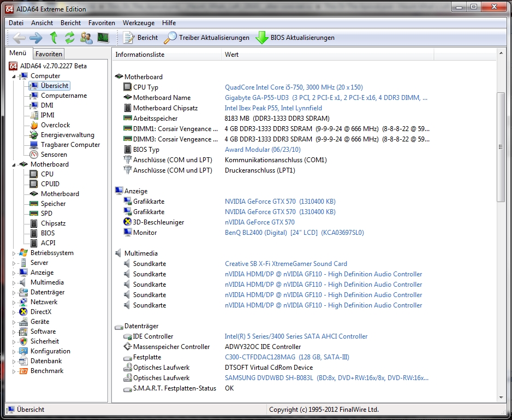Open the Ansicht menu
The image size is (512, 420).
click(42, 23)
